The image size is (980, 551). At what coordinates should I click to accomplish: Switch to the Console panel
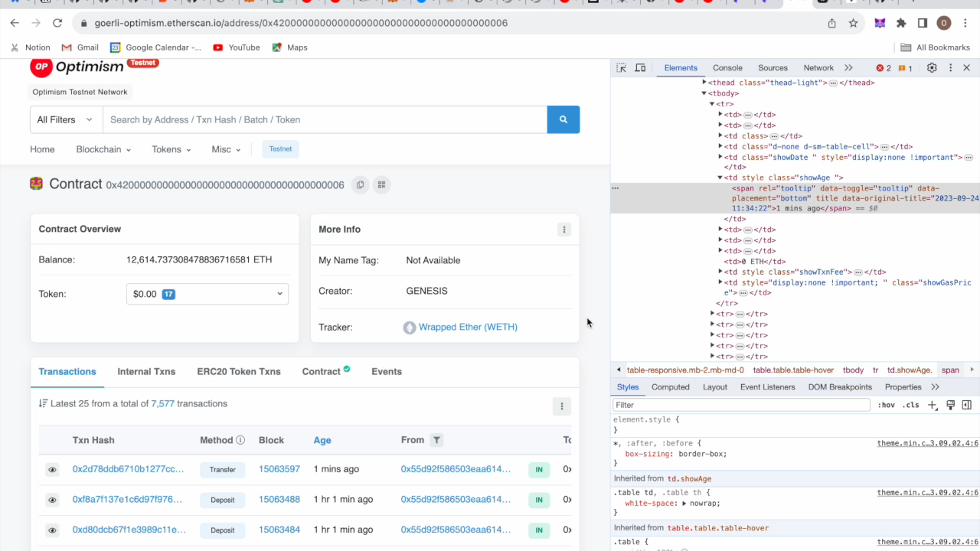point(727,68)
